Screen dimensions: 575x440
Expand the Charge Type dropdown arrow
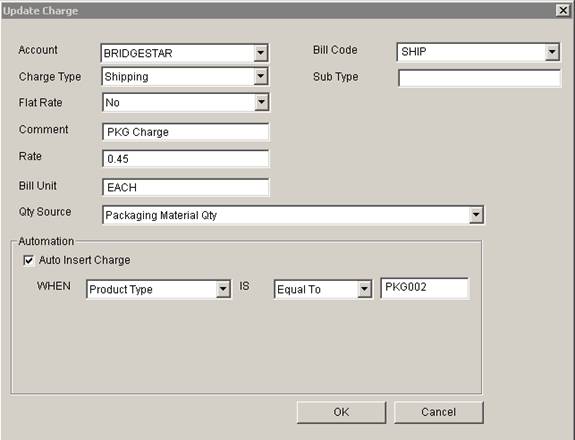click(261, 77)
